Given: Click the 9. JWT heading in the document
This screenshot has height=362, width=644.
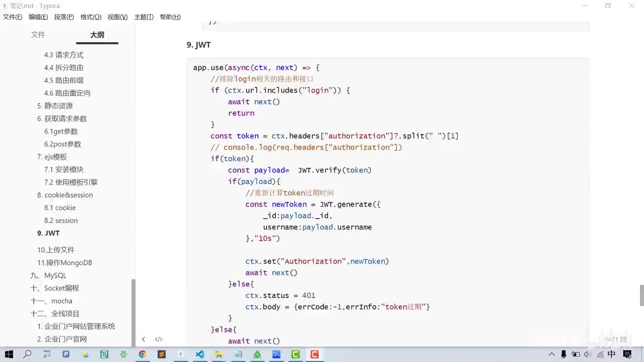Looking at the screenshot, I should (199, 45).
